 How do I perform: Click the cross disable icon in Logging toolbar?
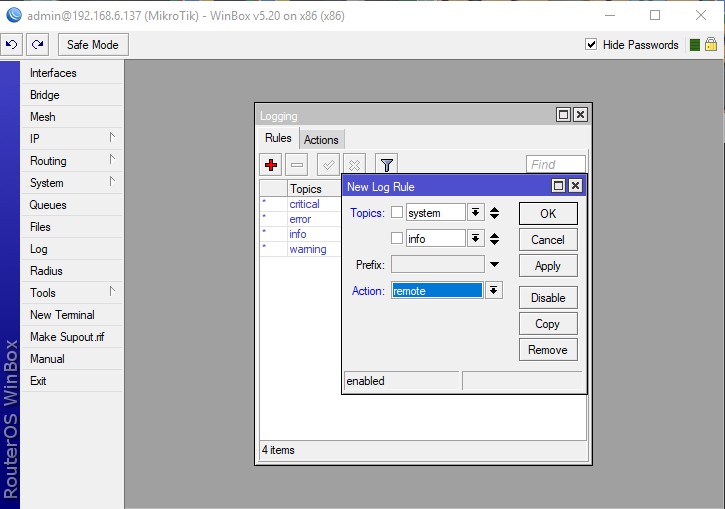pyautogui.click(x=354, y=165)
